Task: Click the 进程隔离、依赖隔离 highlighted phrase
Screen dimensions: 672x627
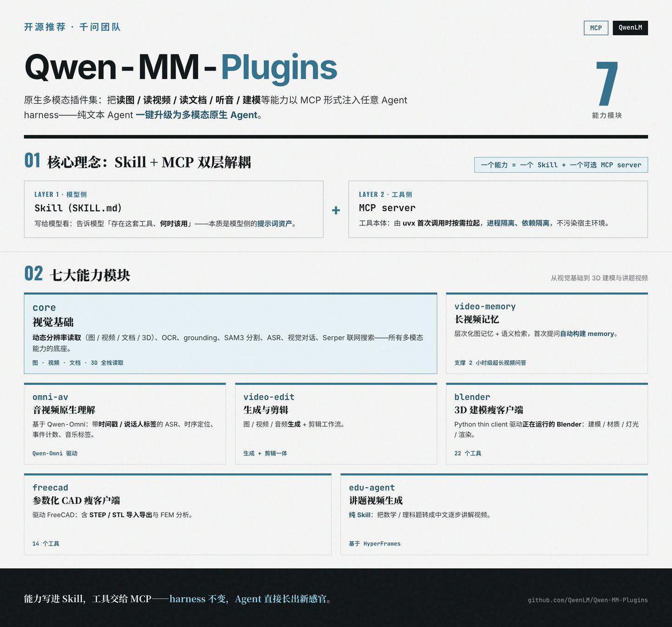Action: (518, 223)
